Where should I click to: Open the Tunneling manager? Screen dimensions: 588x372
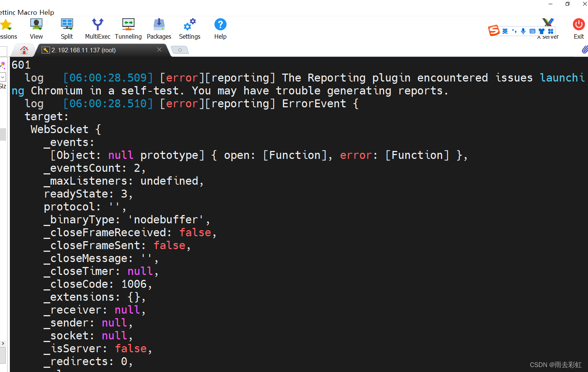tap(128, 29)
